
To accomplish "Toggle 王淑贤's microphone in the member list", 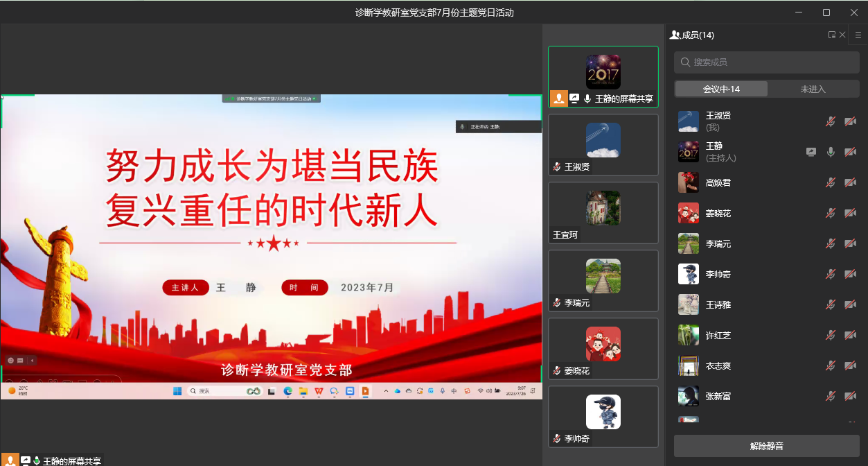I will (x=831, y=121).
